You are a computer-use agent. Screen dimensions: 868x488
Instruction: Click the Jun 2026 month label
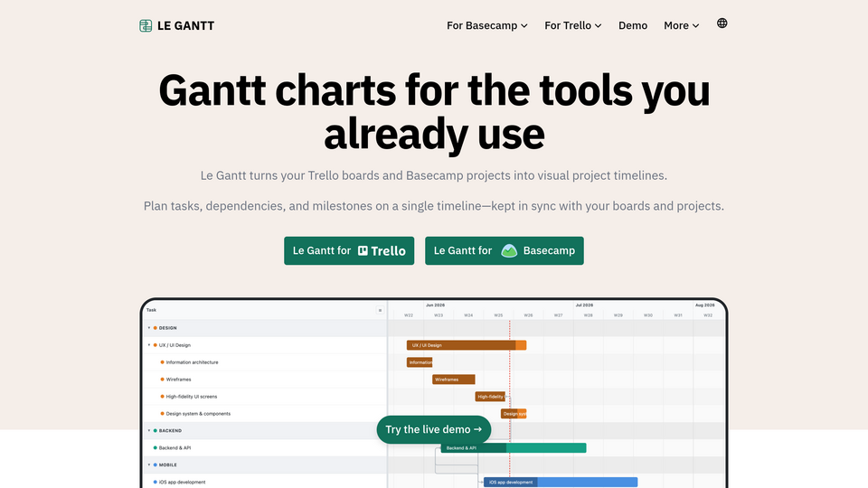(x=435, y=305)
